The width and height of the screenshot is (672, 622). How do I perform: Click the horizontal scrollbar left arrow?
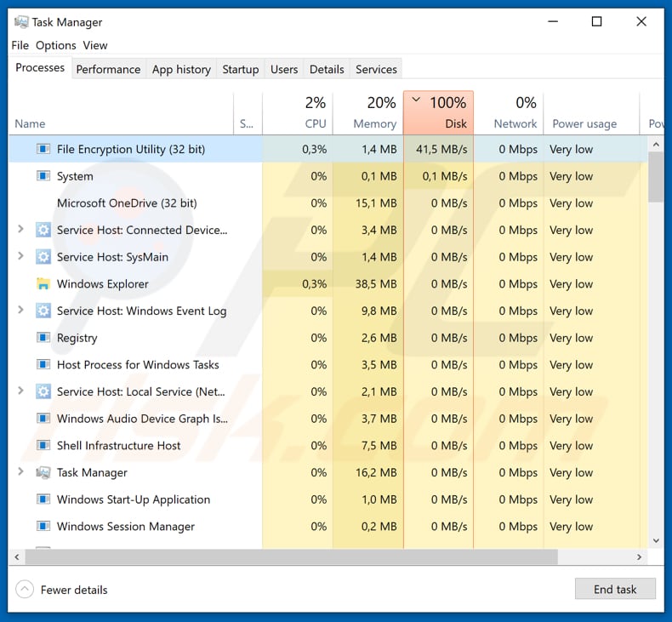17,557
